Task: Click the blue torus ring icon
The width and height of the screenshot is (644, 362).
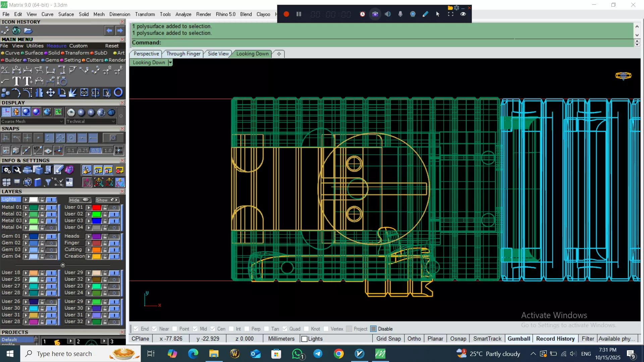Action: [118, 93]
